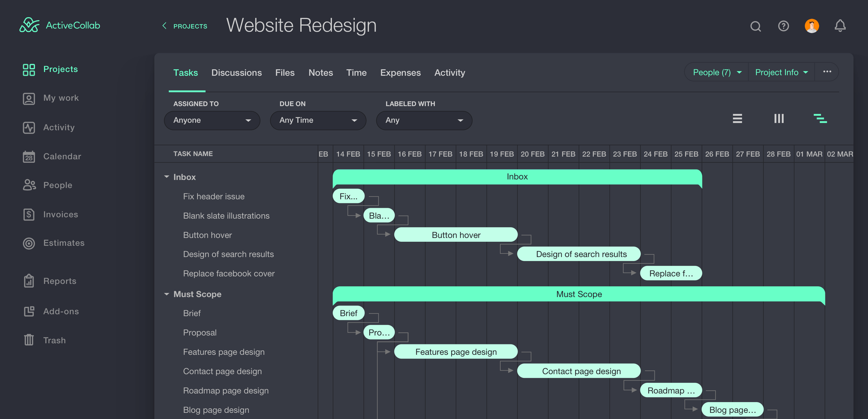
Task: Collapse the Must Scope task list
Action: coord(167,294)
